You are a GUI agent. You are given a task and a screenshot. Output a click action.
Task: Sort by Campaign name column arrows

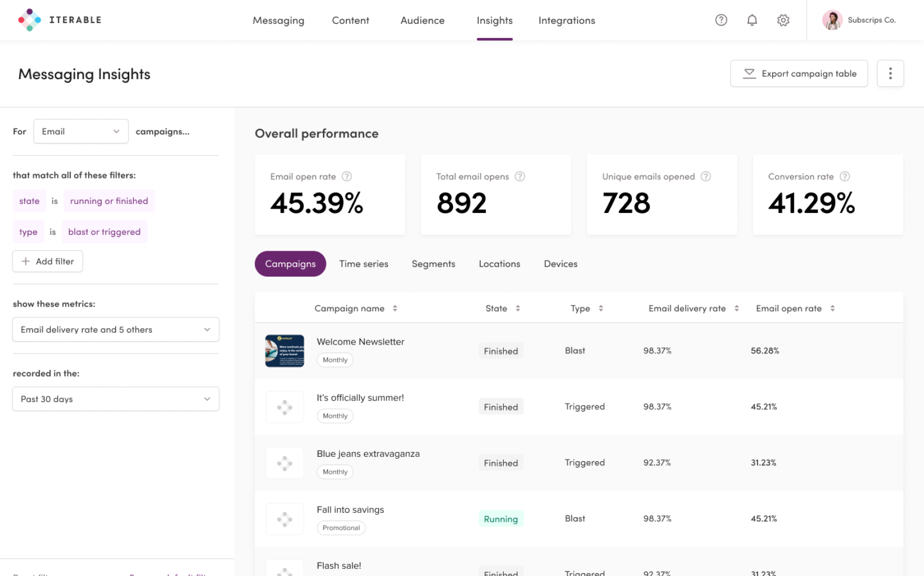tap(395, 308)
